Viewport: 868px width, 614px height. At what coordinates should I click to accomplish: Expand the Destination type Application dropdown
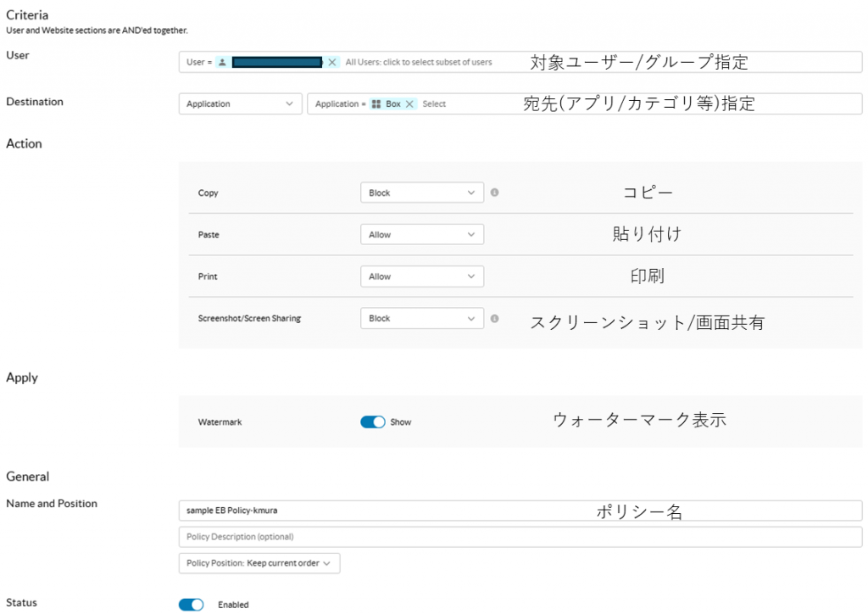pos(240,103)
